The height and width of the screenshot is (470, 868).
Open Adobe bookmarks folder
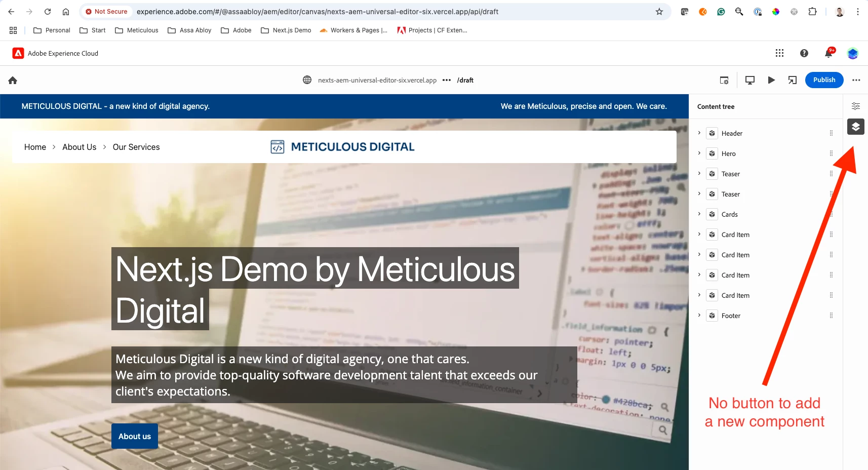click(236, 30)
